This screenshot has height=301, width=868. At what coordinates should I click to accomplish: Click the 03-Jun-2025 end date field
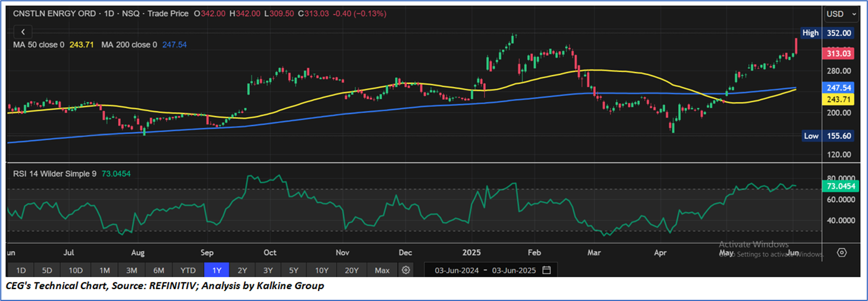click(x=513, y=270)
